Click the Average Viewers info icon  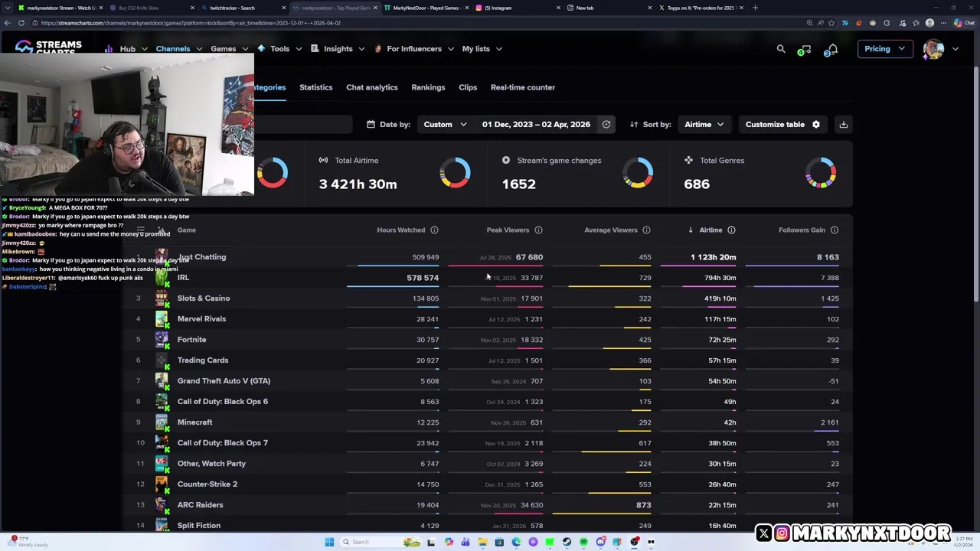[646, 230]
